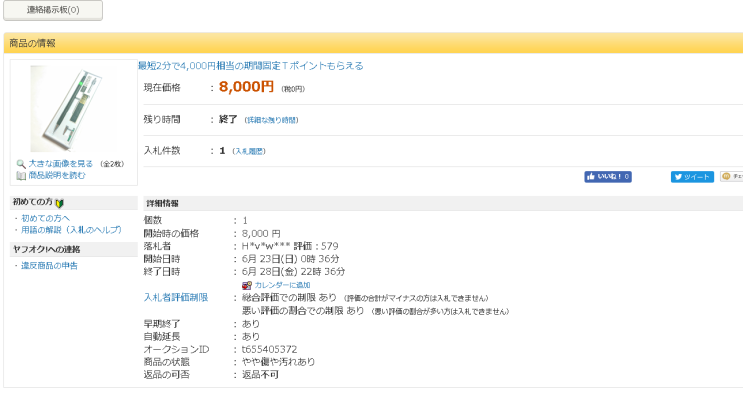Open 入札履歴 link
Viewport: 743px width, 397px height.
(249, 152)
